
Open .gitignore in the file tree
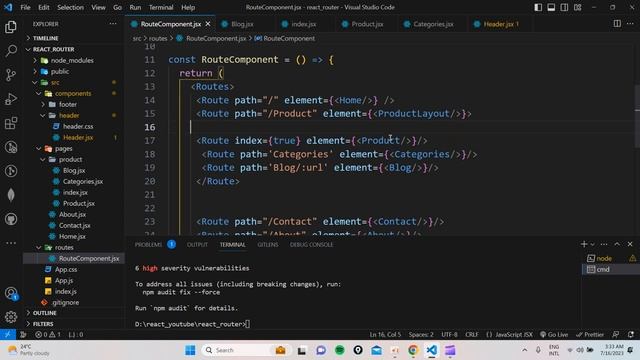(65, 302)
